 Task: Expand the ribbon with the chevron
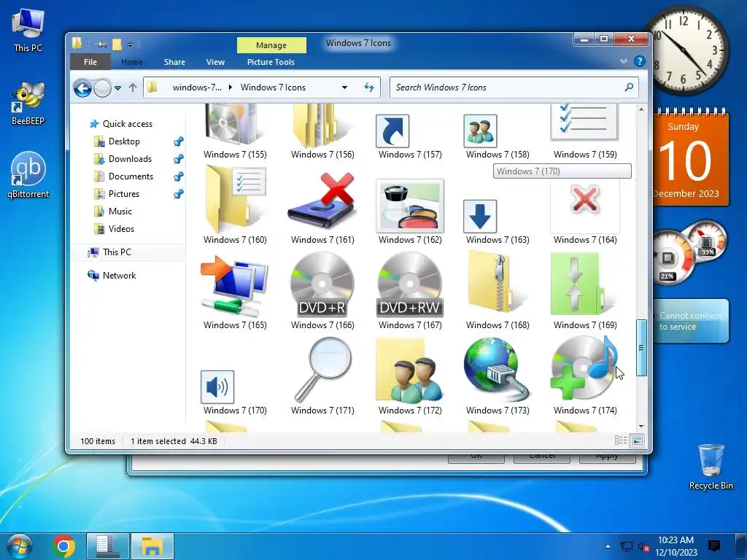[623, 61]
